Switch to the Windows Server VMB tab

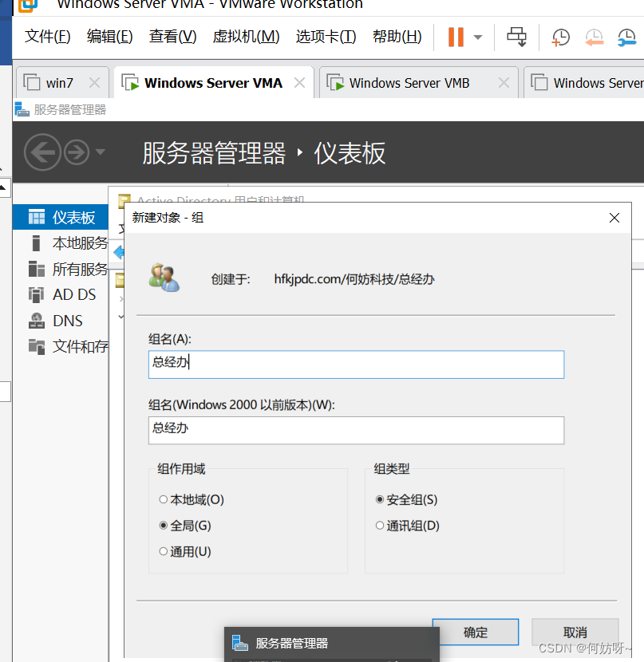pos(409,83)
